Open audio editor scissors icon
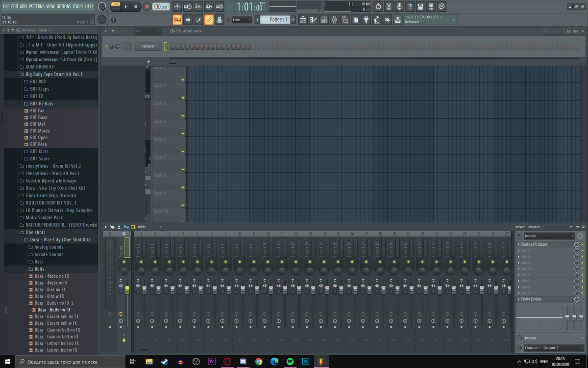This screenshot has width=588, height=368. pos(389,6)
